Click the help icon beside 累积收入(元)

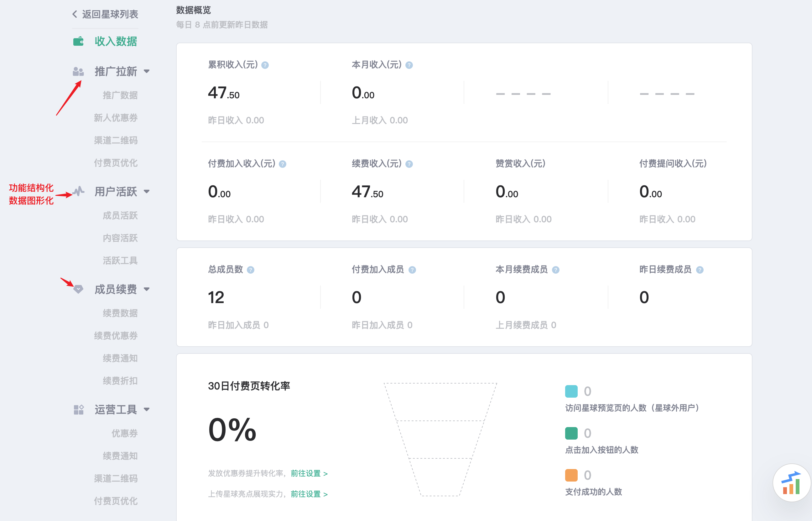[265, 65]
